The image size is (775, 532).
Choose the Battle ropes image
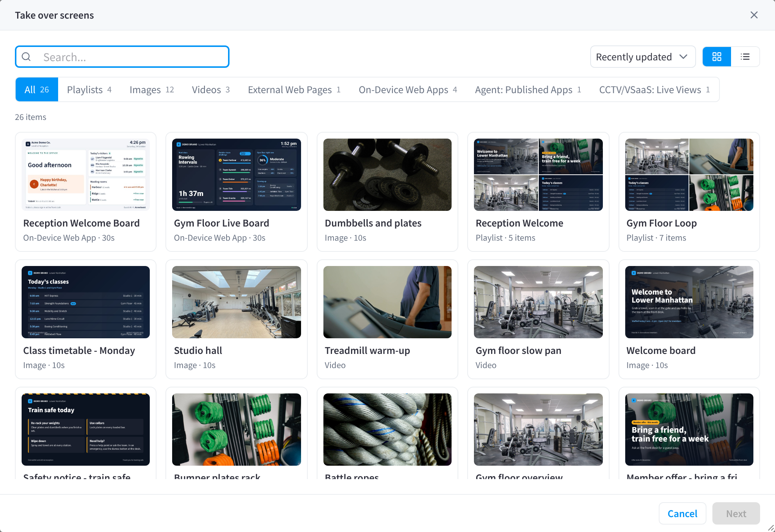pyautogui.click(x=387, y=430)
